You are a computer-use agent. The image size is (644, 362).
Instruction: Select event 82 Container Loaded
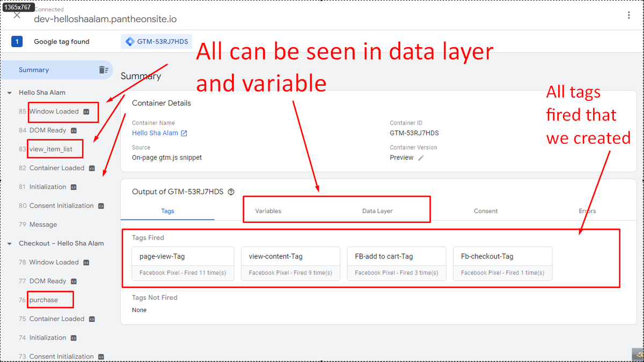pos(57,168)
